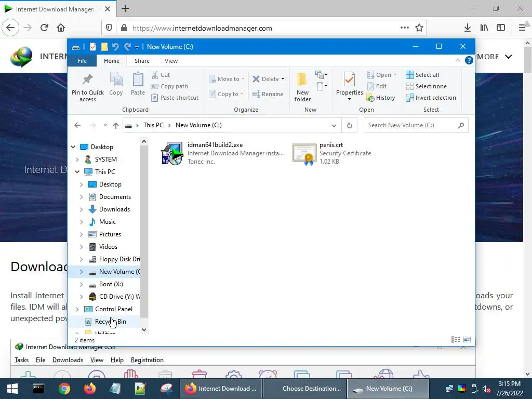Open the Firefox downloads arrow icon
Viewport: 532px width, 399px height.
pyautogui.click(x=467, y=28)
